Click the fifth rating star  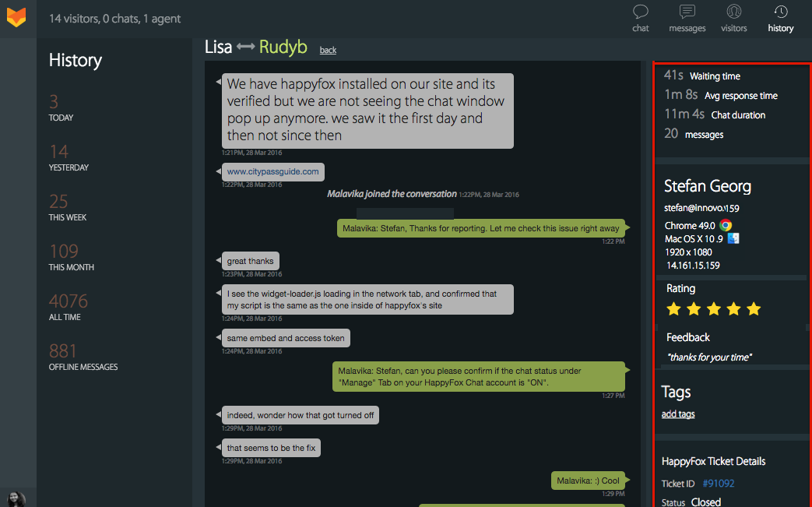[x=754, y=309]
